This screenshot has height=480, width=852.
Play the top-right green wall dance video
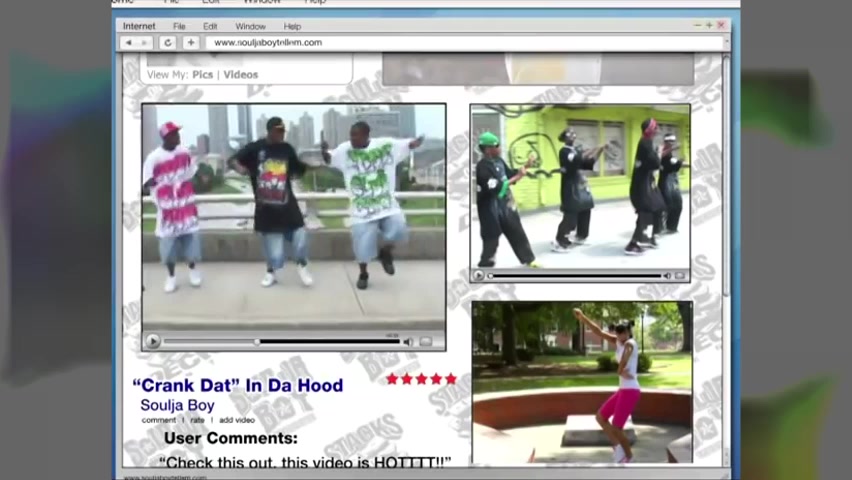click(478, 276)
